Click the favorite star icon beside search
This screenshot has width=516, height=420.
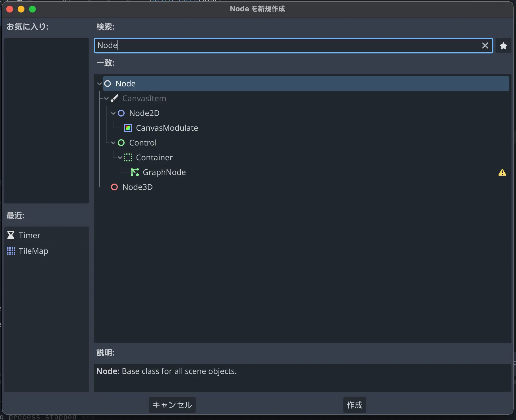click(x=503, y=45)
